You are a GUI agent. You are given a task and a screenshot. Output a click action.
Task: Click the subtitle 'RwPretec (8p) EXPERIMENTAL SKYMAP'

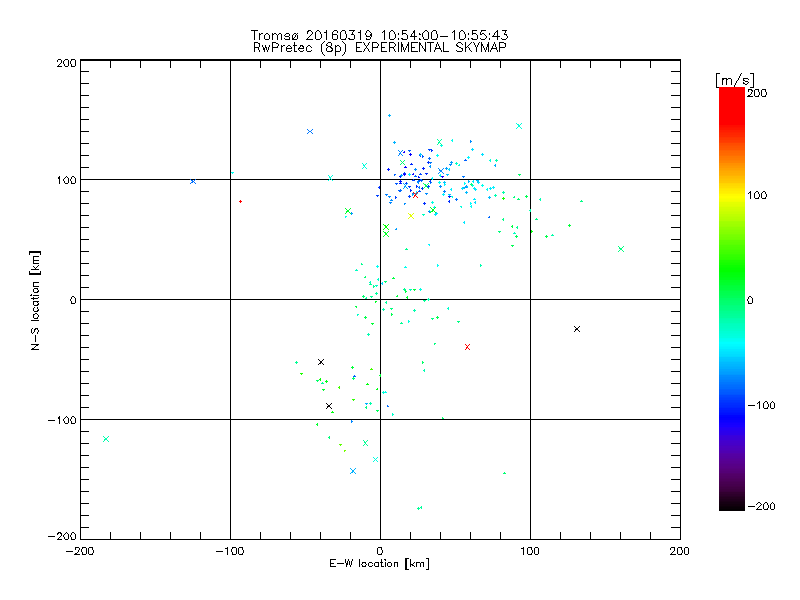point(380,48)
